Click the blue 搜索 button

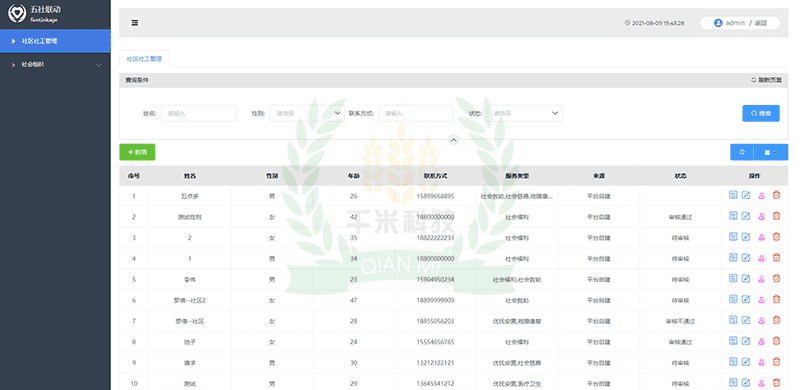[x=761, y=113]
